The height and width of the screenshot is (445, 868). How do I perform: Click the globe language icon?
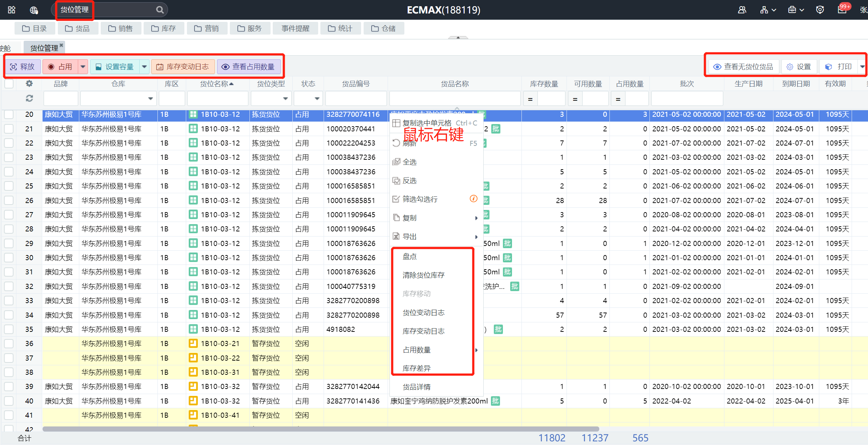(34, 10)
